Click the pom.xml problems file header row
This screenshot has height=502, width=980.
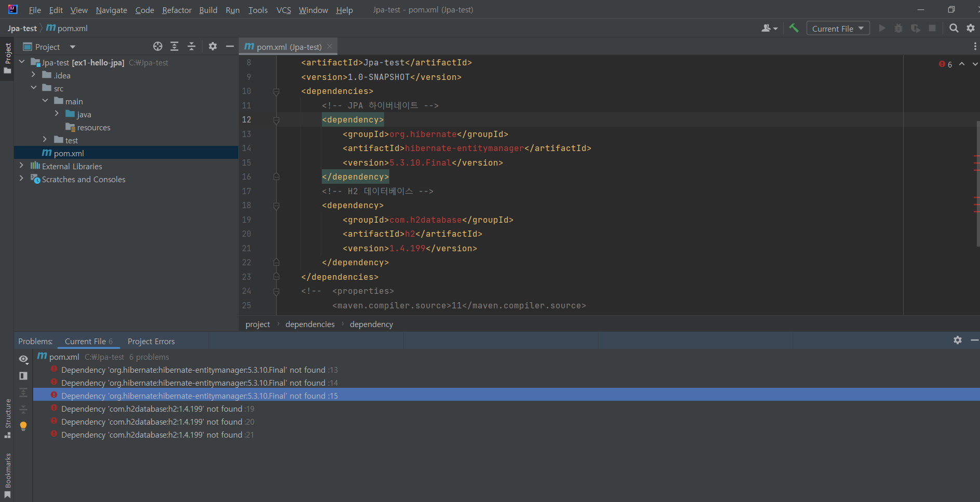[x=506, y=357]
